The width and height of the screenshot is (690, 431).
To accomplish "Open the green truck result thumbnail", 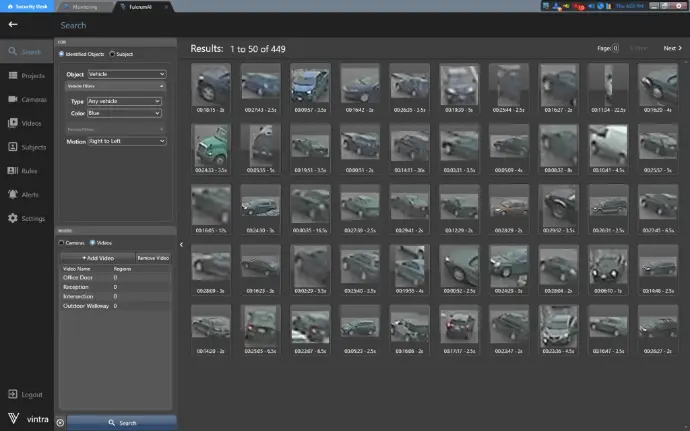I will click(211, 147).
